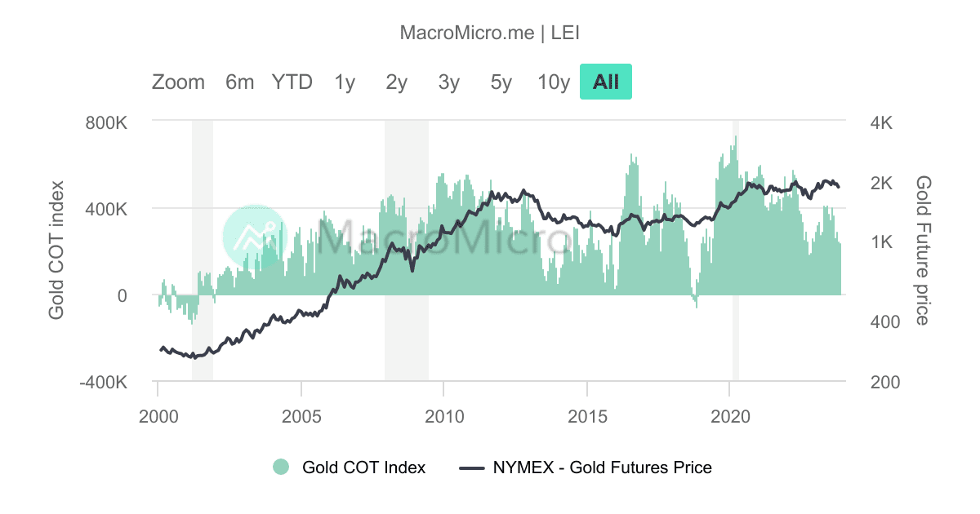
Task: Switch to the 6m time range
Action: coord(238,82)
